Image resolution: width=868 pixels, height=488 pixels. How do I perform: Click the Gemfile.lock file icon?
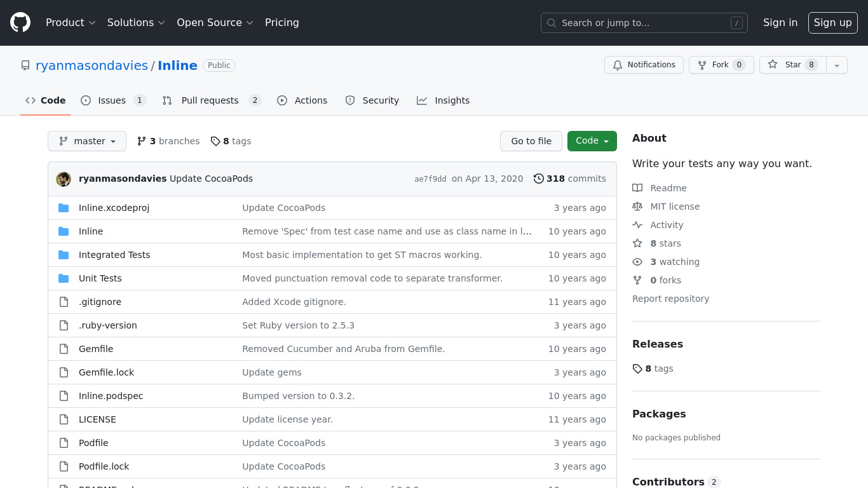[x=64, y=372]
